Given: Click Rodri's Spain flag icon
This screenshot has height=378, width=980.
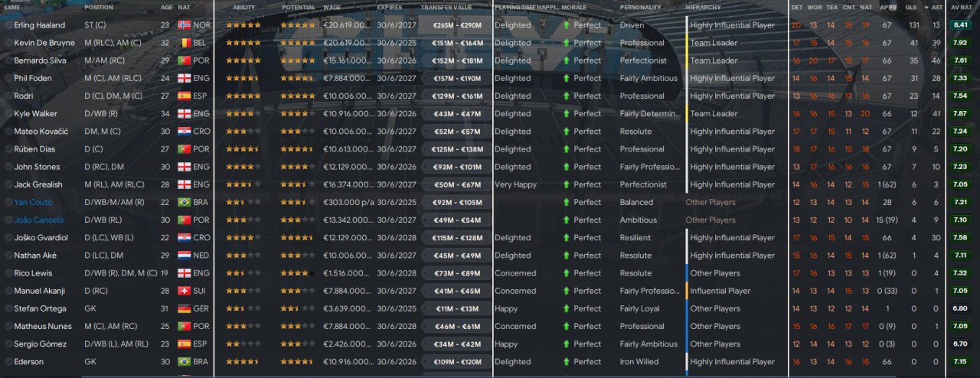Looking at the screenshot, I should pyautogui.click(x=183, y=96).
